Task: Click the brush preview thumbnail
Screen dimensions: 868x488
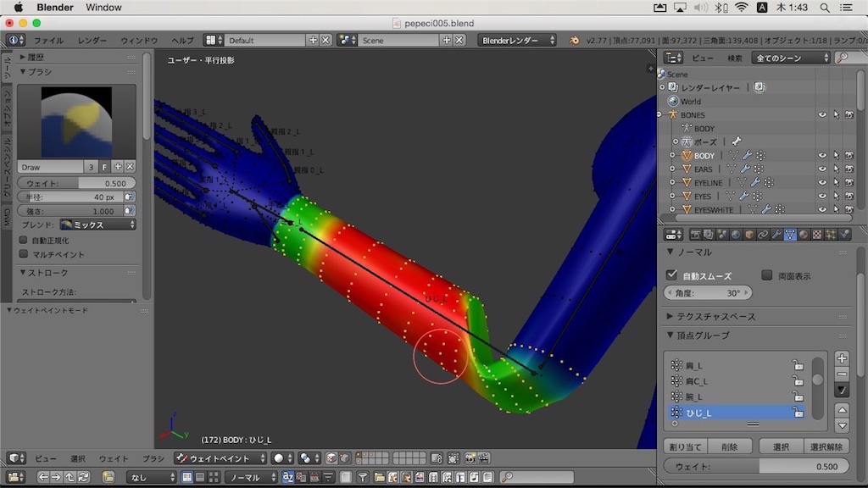Action: 76,122
